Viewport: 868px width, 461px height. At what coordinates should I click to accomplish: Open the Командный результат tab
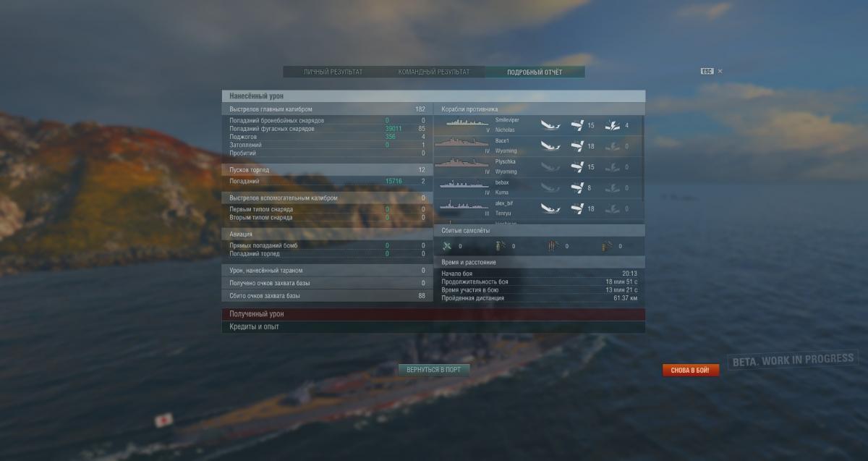[434, 72]
